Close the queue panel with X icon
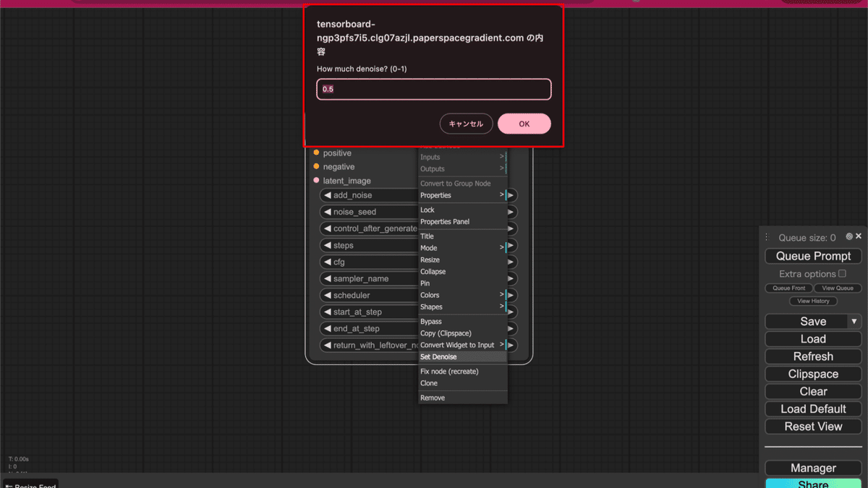The width and height of the screenshot is (868, 488). (x=859, y=236)
